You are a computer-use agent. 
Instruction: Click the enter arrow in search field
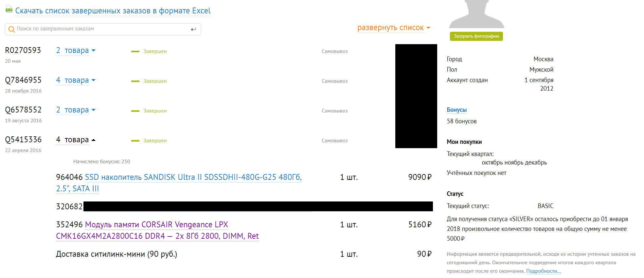click(x=193, y=29)
